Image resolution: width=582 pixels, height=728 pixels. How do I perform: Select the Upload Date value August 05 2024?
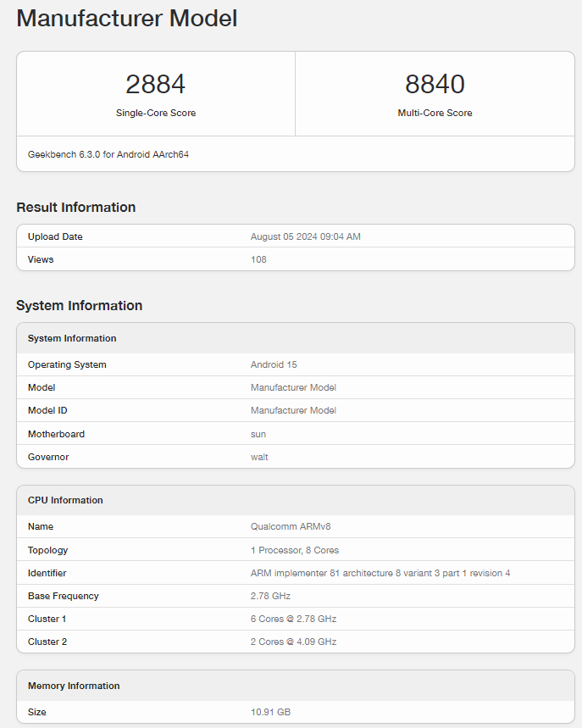(x=305, y=236)
